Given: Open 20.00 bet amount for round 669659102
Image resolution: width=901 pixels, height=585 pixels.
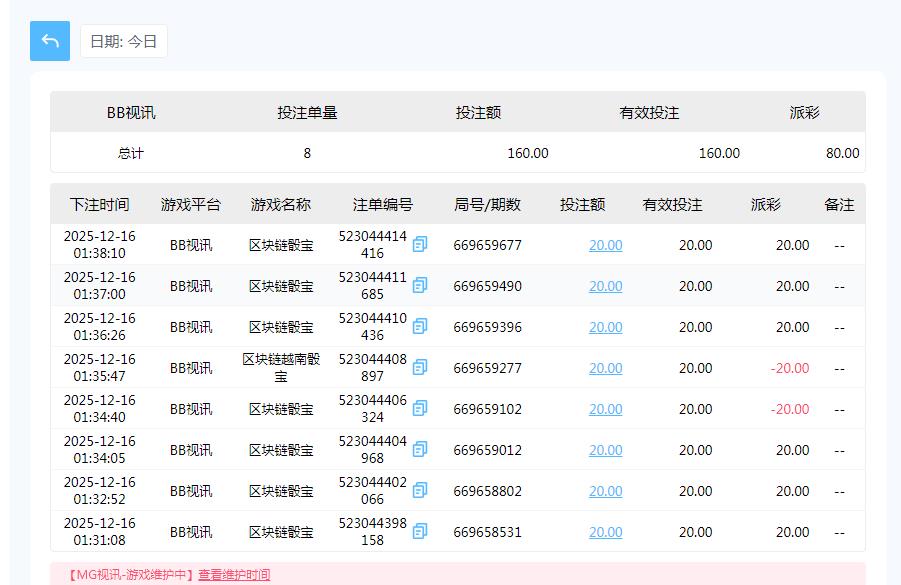Looking at the screenshot, I should [x=605, y=408].
